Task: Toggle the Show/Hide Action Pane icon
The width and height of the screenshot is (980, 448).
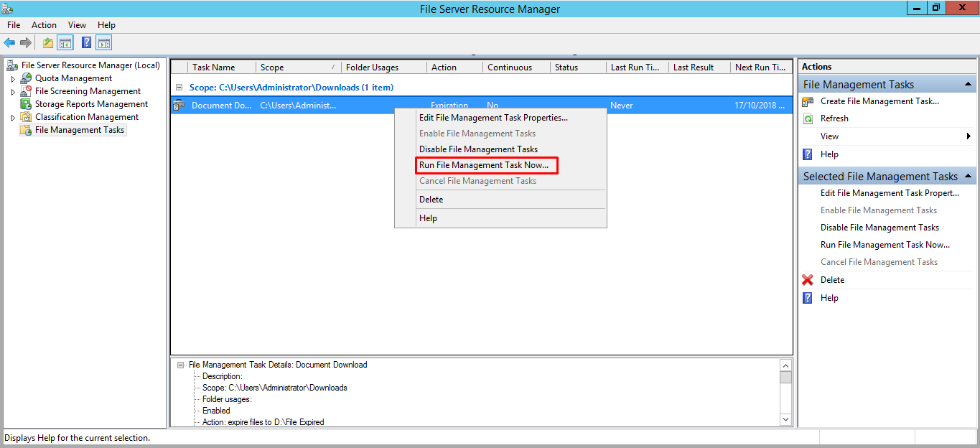Action: coord(104,43)
